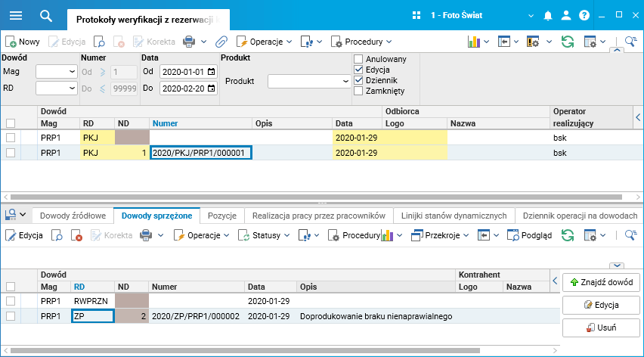Click delete document icon in top toolbar
644x357 pixels.
119,42
